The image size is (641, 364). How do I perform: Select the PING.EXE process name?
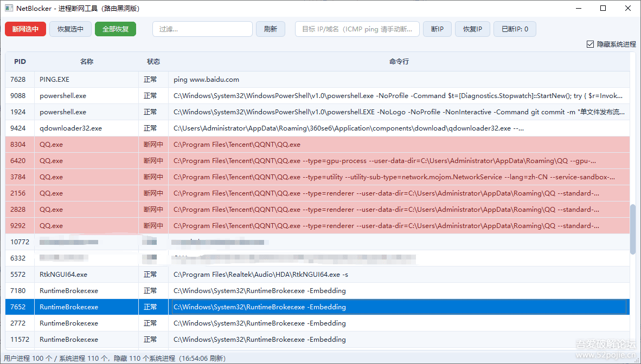coord(54,80)
